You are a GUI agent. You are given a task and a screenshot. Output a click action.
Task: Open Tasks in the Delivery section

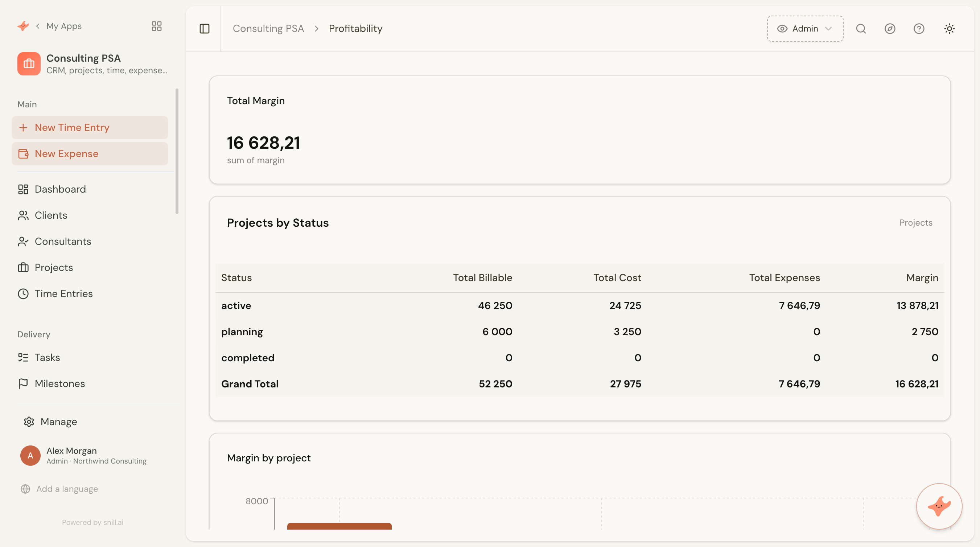(90, 358)
